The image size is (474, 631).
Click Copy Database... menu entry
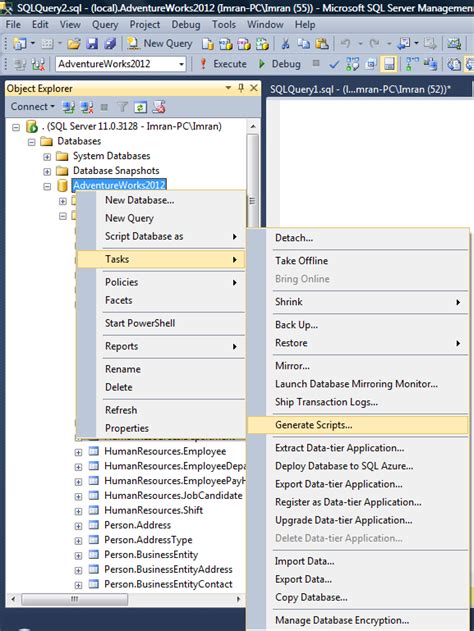pyautogui.click(x=358, y=597)
